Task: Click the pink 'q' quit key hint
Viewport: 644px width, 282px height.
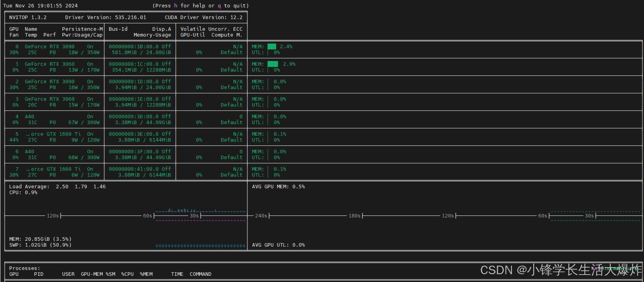Action: pyautogui.click(x=219, y=6)
